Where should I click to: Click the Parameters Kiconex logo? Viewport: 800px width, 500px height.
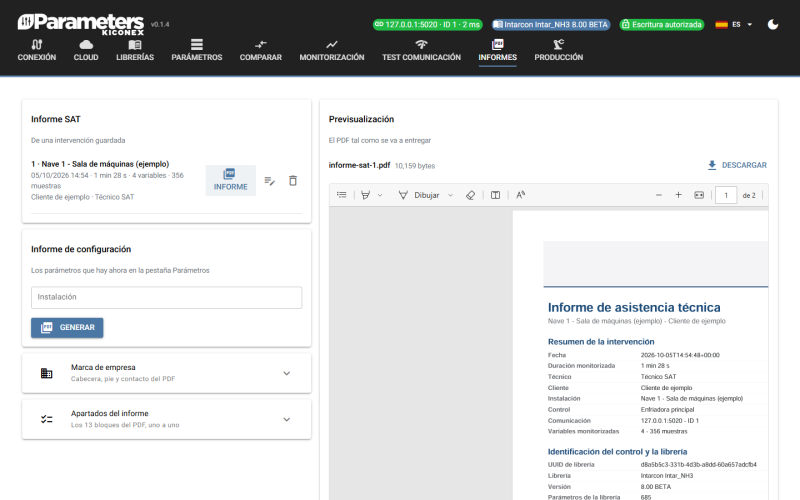pyautogui.click(x=81, y=23)
